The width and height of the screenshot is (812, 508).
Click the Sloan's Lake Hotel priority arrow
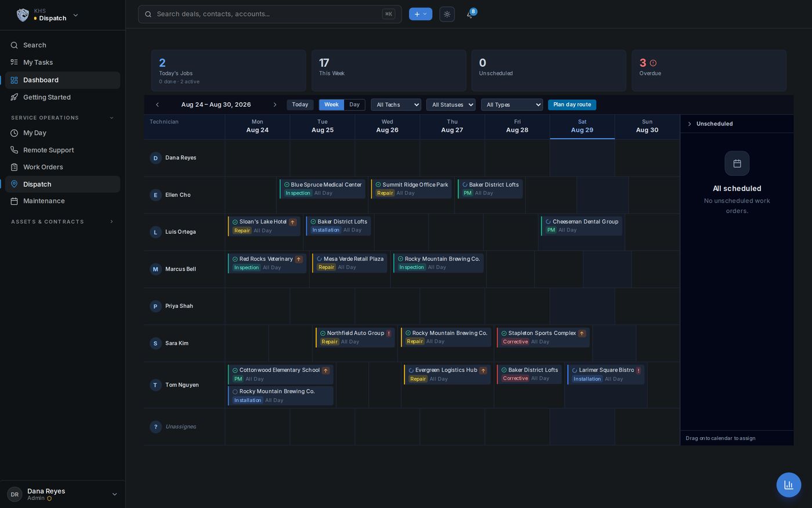(293, 222)
